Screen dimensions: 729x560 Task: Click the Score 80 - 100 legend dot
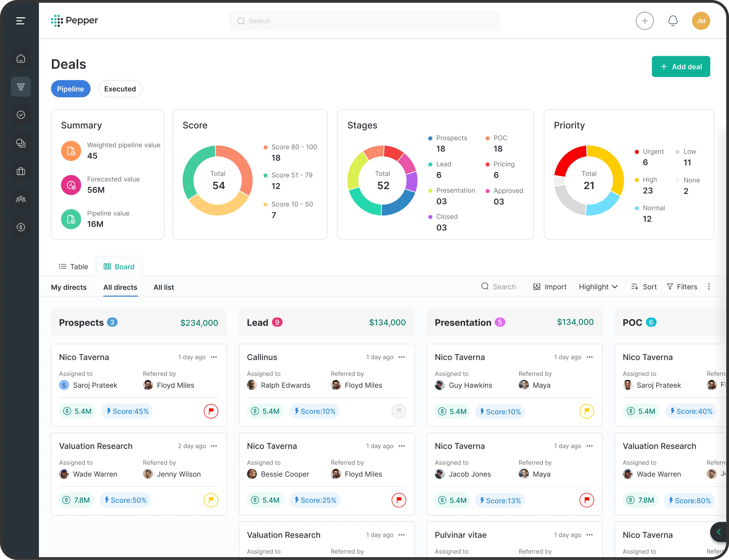click(265, 147)
